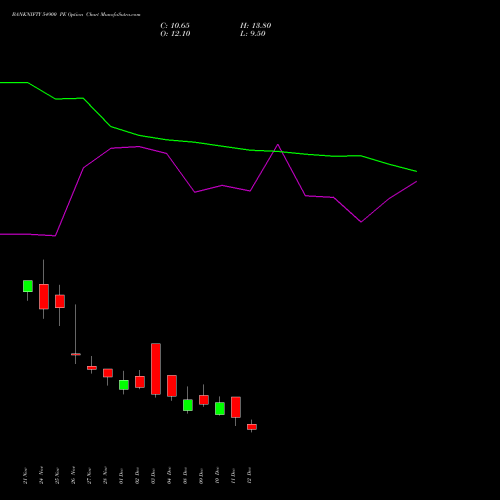Select the close value C: 10.65
The height and width of the screenshot is (500, 500).
(175, 26)
